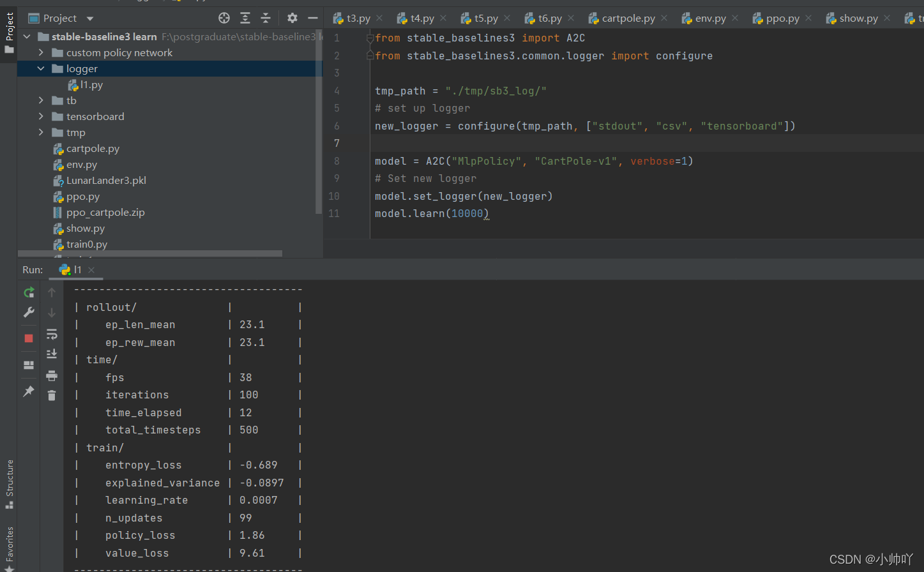The width and height of the screenshot is (924, 572).
Task: Click the Down the Stack Trace arrow
Action: click(x=52, y=312)
